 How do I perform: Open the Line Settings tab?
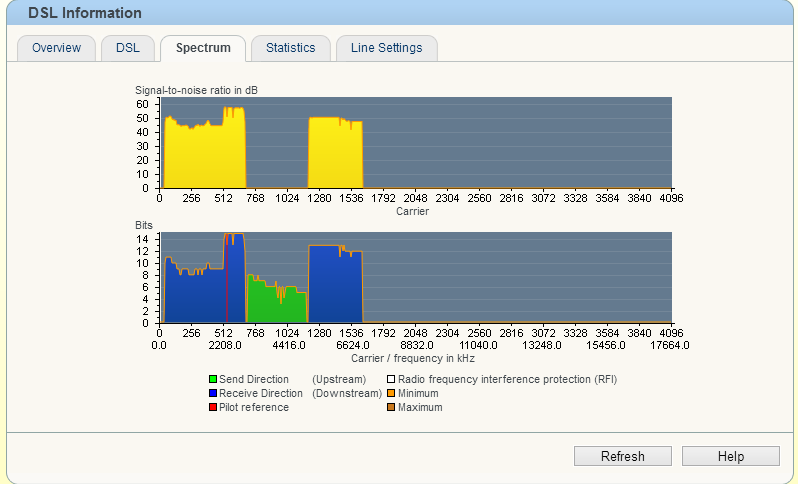click(x=387, y=48)
